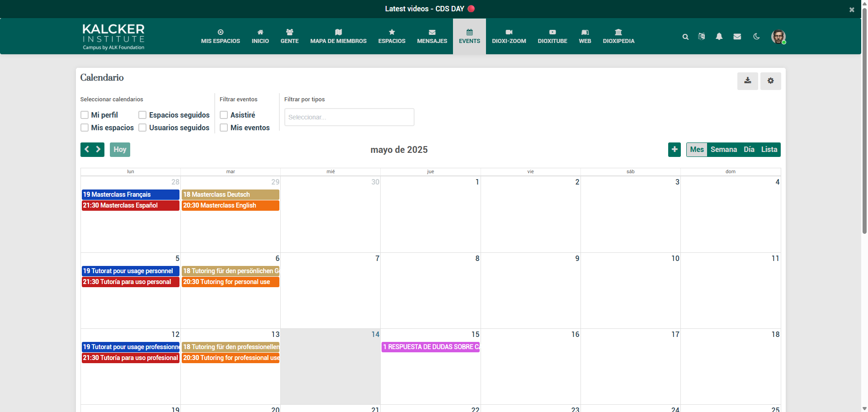Enable the Mi perfil checkbox

pos(85,115)
